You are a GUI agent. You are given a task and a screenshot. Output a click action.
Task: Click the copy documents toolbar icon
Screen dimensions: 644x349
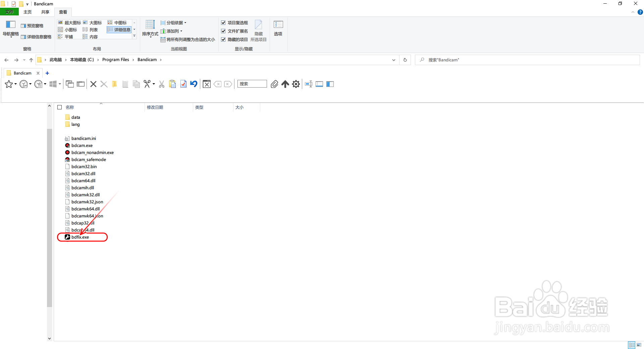pyautogui.click(x=136, y=84)
